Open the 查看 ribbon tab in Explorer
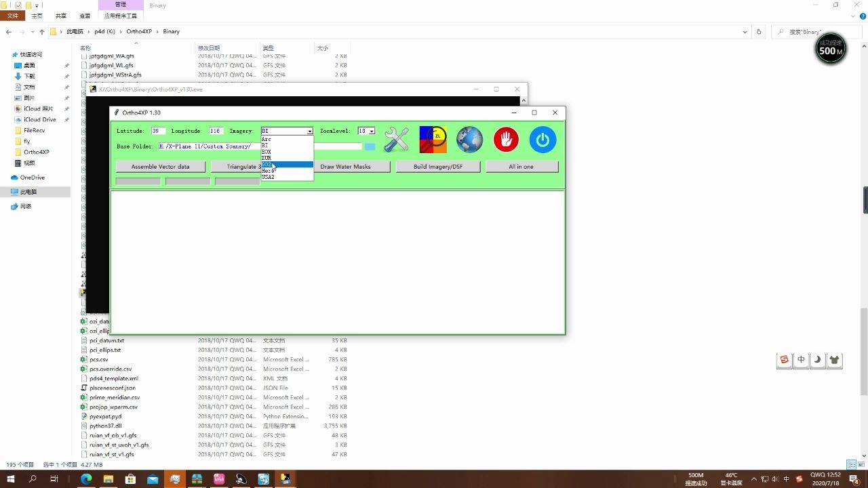The height and width of the screenshot is (488, 868). point(85,16)
